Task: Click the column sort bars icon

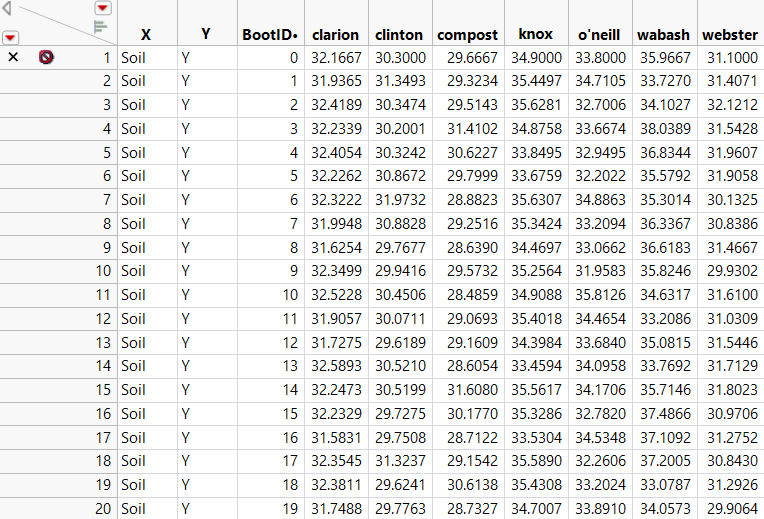Action: coord(100,27)
